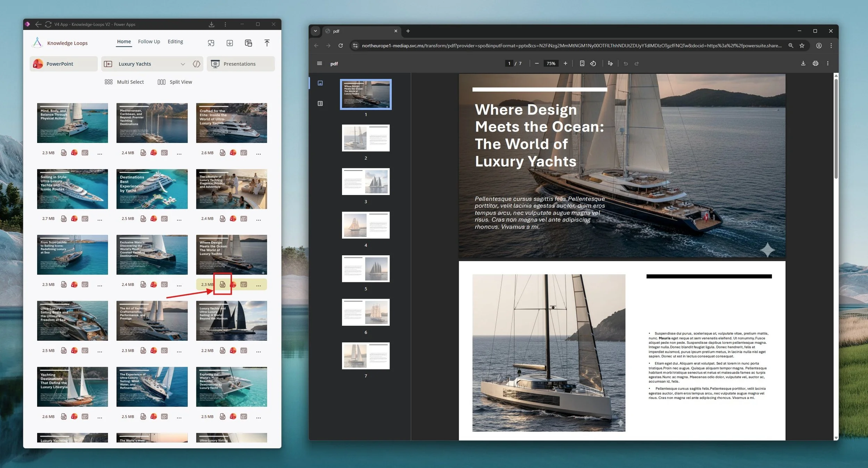Click the rotate counterclockwise icon in PDF toolbar
This screenshot has height=468, width=868.
(593, 63)
